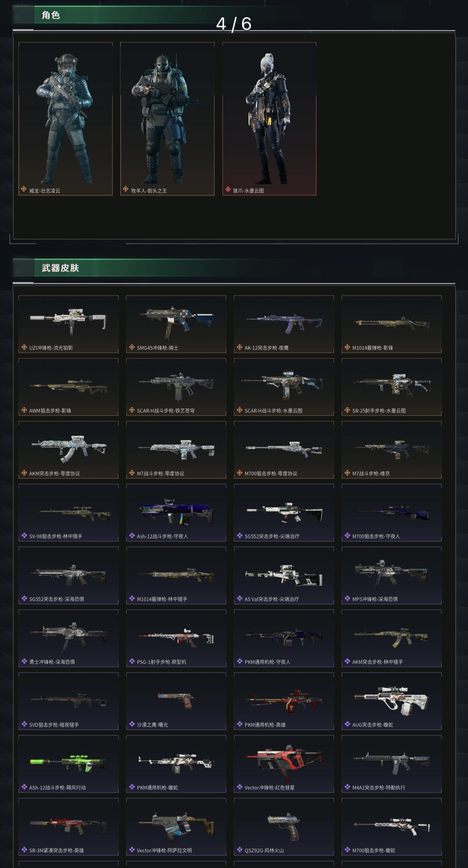
Task: Select the AWM狙击步枪-影锋 skin
Action: (68, 387)
